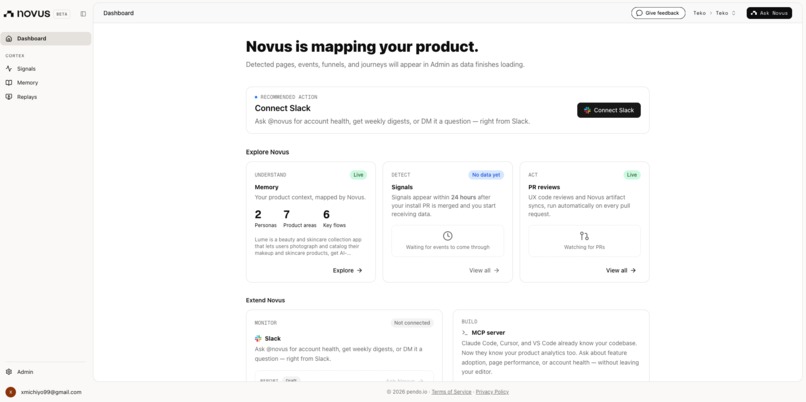Screen dimensions: 806x402
Task: Click the 7 Product areas stat
Action: tap(300, 218)
